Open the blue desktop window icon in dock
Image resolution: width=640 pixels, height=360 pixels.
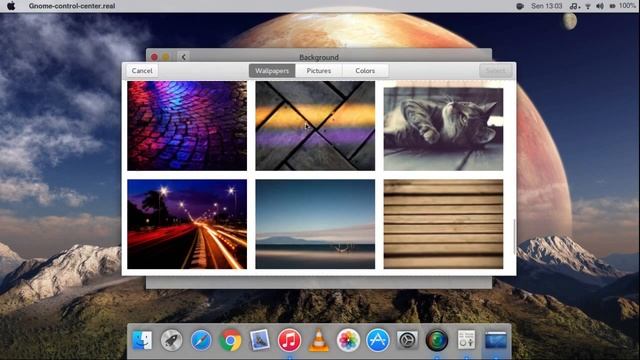tap(496, 340)
